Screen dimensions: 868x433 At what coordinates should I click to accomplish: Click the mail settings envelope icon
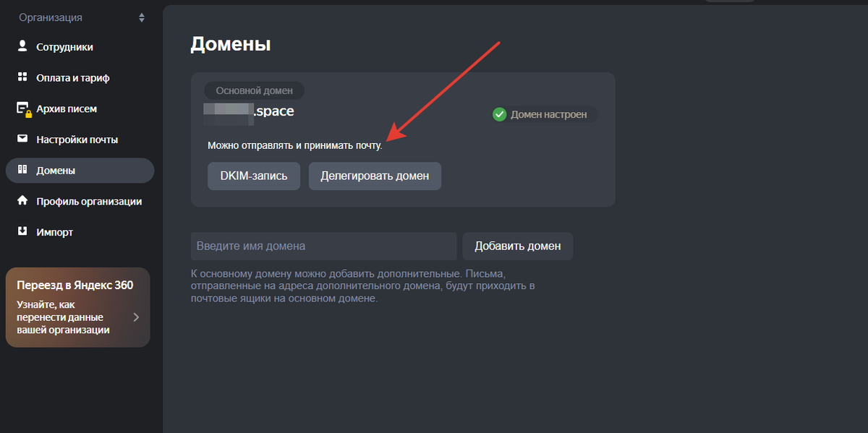22,139
